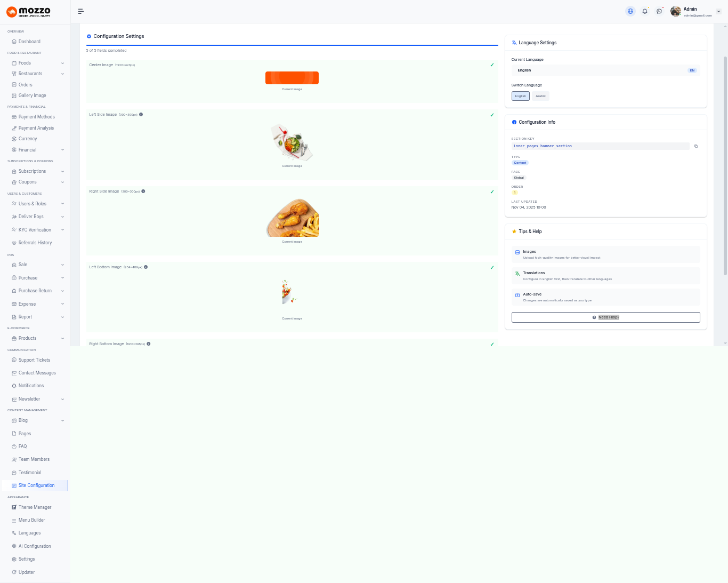Click the Mozzo logo
Viewport: 728px width, 583px height.
[29, 12]
